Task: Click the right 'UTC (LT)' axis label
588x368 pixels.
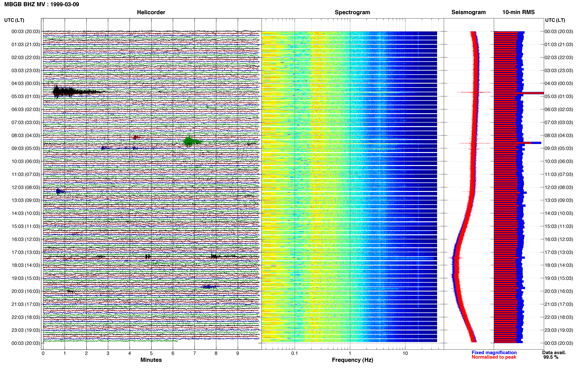Action: pos(555,20)
